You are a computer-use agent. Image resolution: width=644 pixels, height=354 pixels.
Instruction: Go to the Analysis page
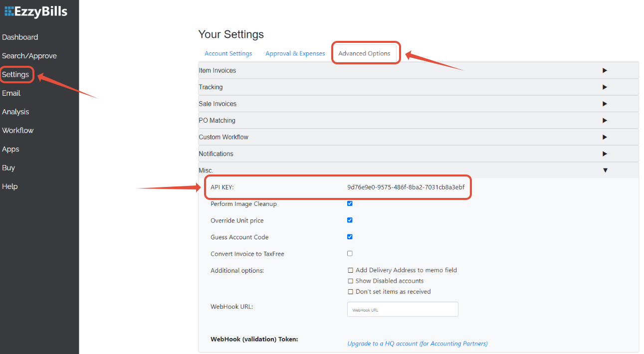coord(15,112)
